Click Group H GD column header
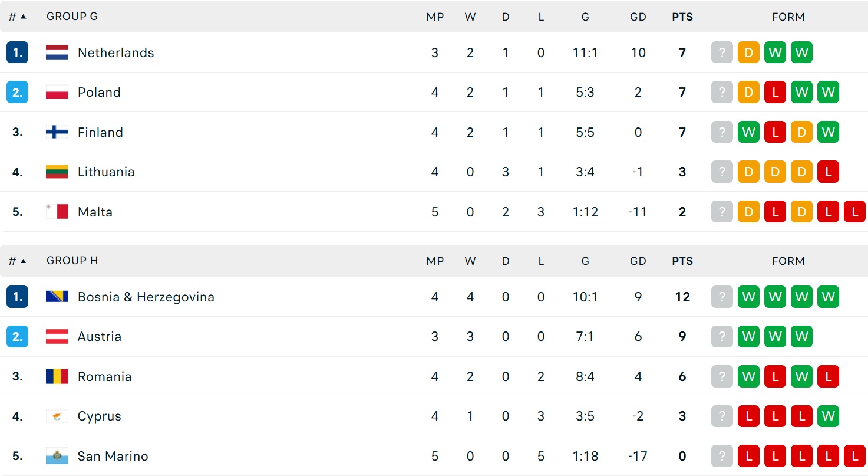This screenshot has width=868, height=476. pos(638,261)
